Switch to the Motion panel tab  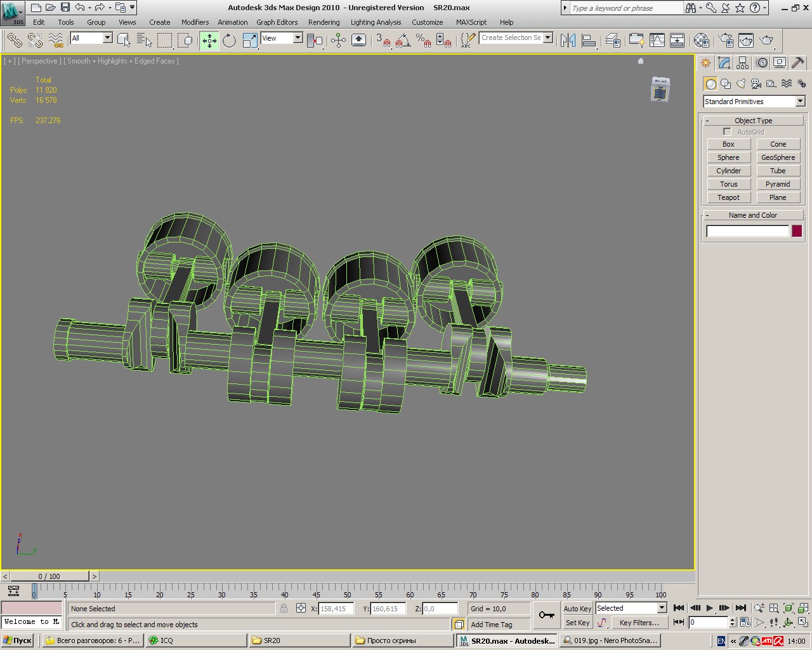point(761,63)
